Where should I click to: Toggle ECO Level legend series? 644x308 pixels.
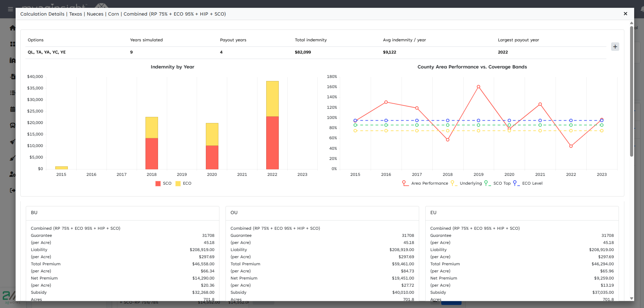528,183
